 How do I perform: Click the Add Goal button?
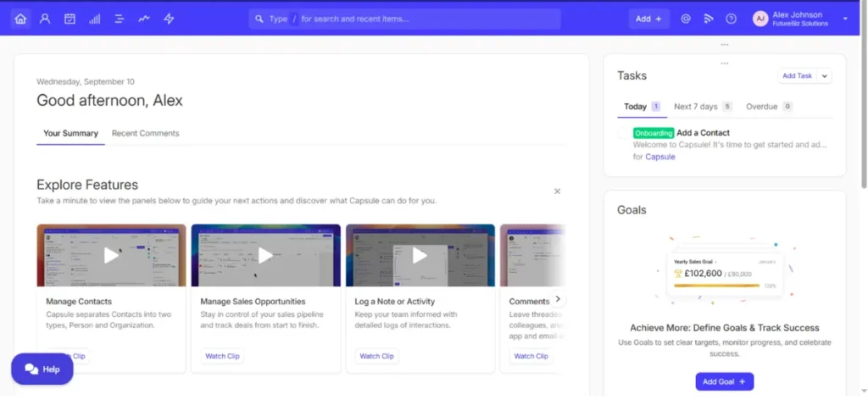724,382
